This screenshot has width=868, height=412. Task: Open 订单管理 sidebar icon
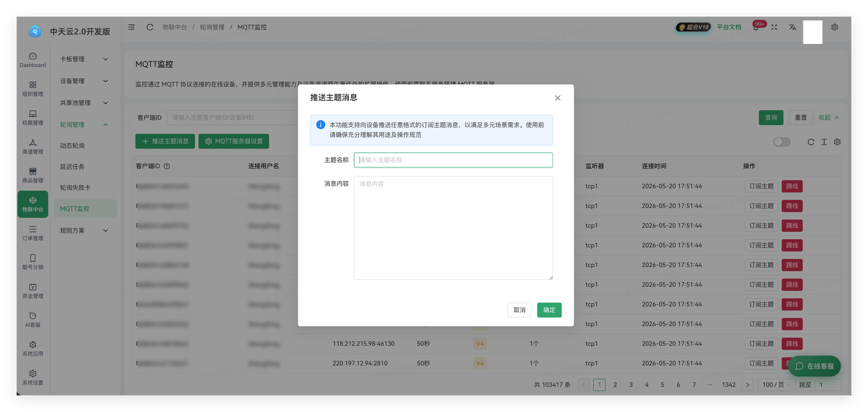pos(33,233)
